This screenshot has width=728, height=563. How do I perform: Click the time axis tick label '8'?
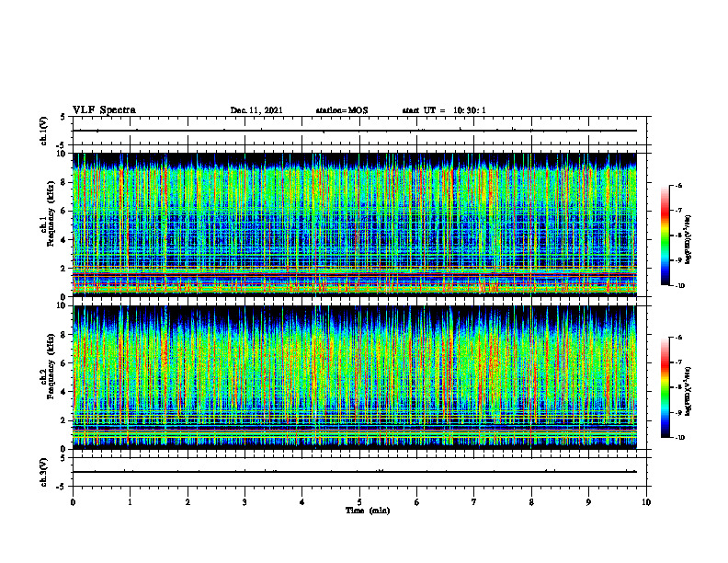coord(531,502)
